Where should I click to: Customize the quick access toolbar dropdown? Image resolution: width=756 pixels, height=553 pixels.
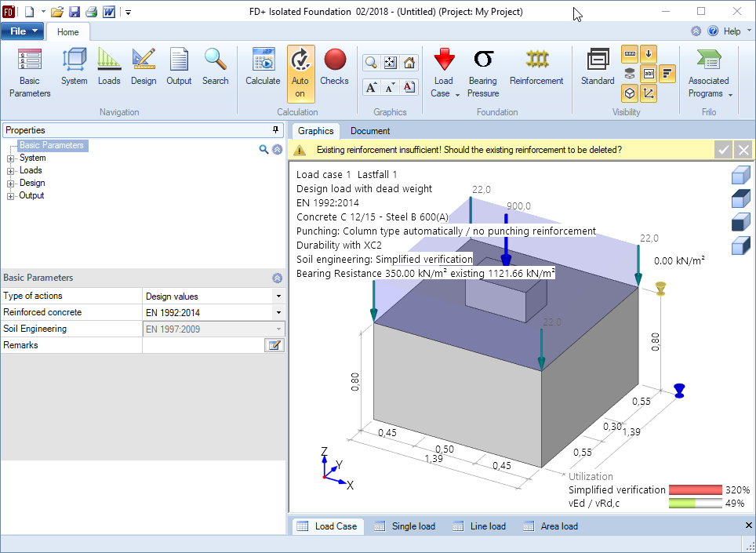point(129,12)
